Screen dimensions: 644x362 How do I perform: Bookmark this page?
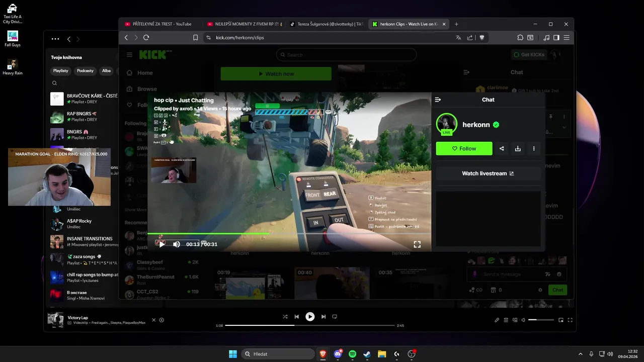tap(195, 38)
